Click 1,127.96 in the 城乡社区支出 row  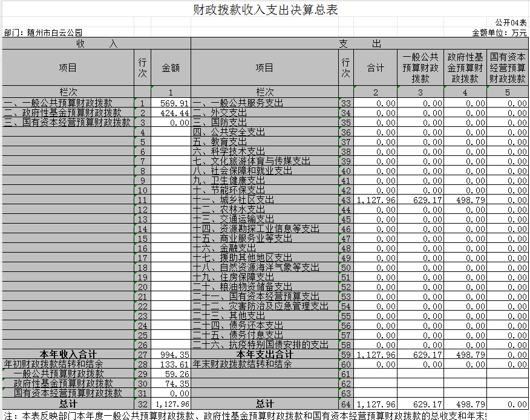pos(376,200)
